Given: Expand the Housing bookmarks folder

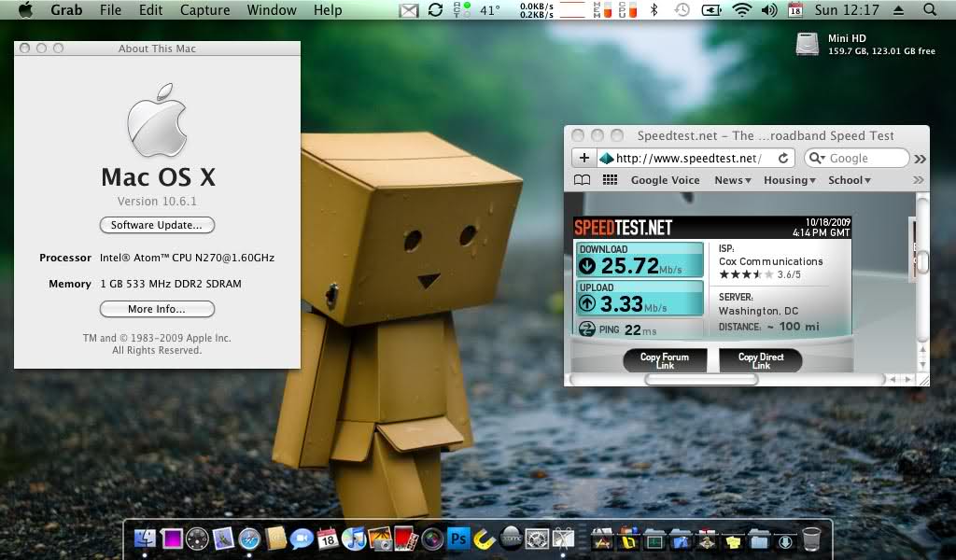Looking at the screenshot, I should tap(790, 180).
